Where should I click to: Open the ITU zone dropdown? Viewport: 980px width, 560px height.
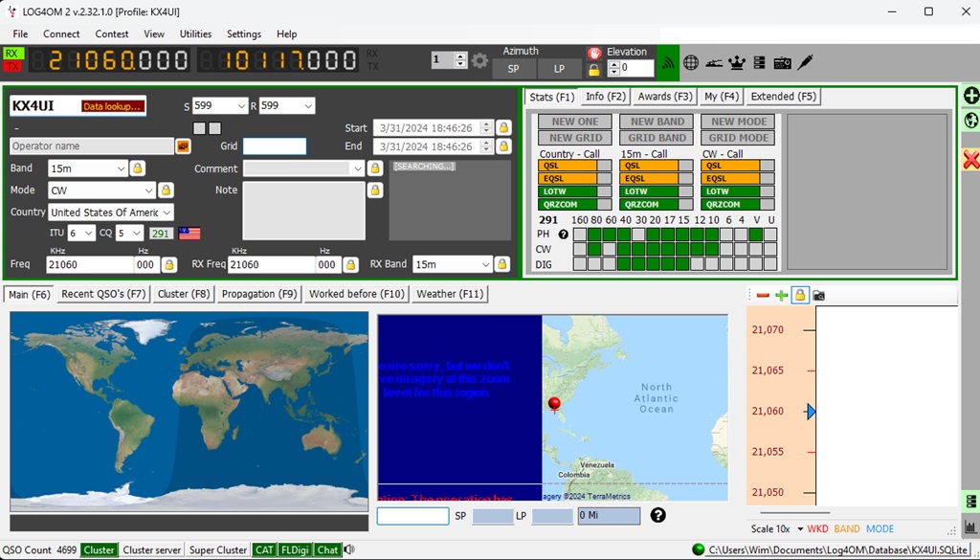coord(89,234)
